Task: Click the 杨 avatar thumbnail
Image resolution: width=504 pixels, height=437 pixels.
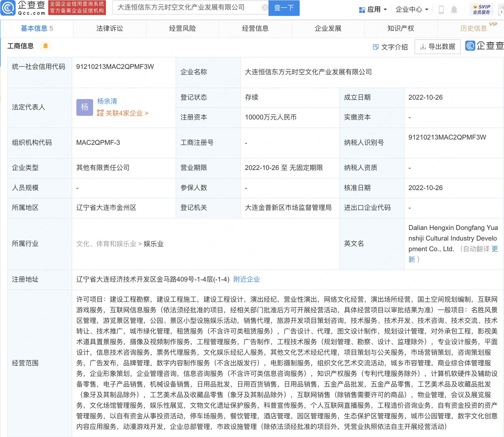Action: tap(84, 107)
